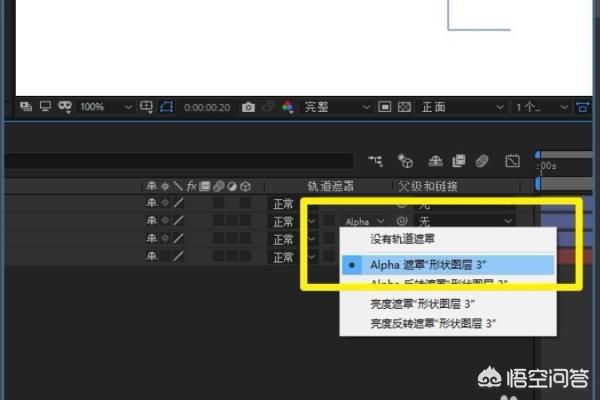Click the Shy column header icon
The width and height of the screenshot is (600, 400).
click(x=152, y=186)
